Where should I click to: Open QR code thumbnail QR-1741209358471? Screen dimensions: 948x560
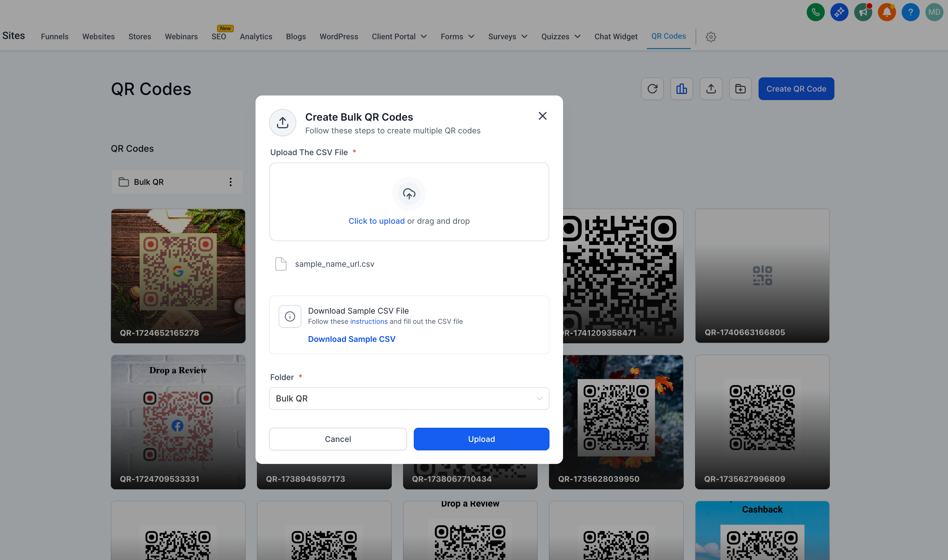[623, 276]
